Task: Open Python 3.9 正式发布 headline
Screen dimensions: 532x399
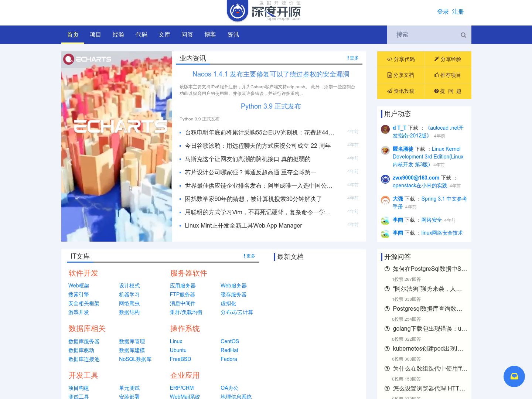Action: 271,106
